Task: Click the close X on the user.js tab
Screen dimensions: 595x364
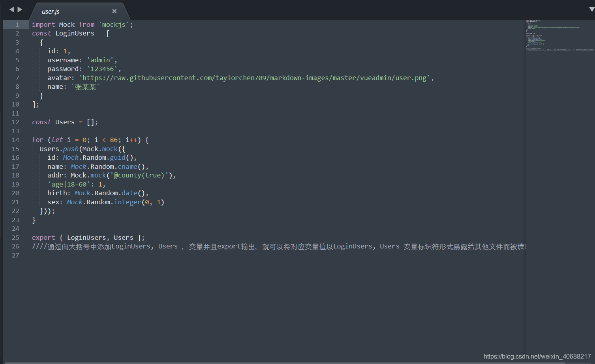Action: pyautogui.click(x=114, y=11)
